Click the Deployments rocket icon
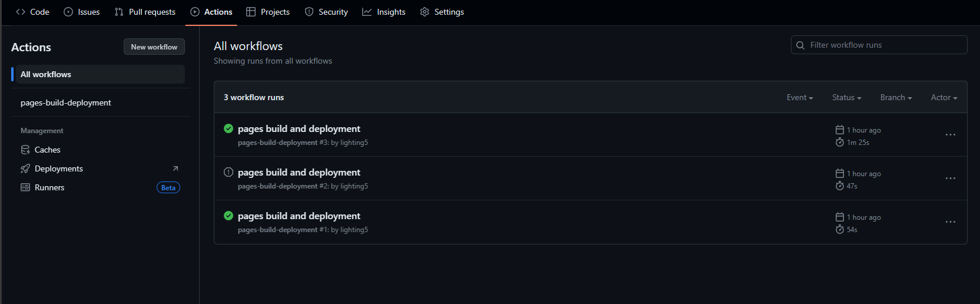Screen dimensions: 980x304 (x=25, y=168)
